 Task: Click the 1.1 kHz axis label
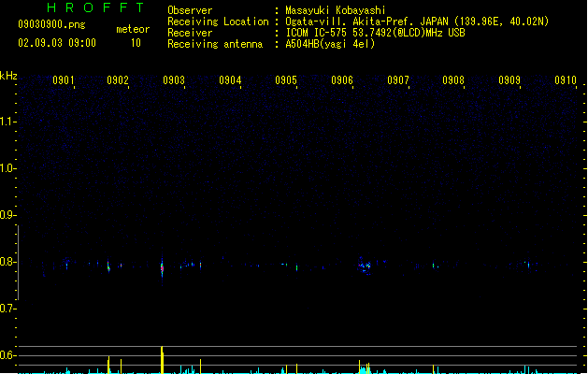click(x=7, y=122)
